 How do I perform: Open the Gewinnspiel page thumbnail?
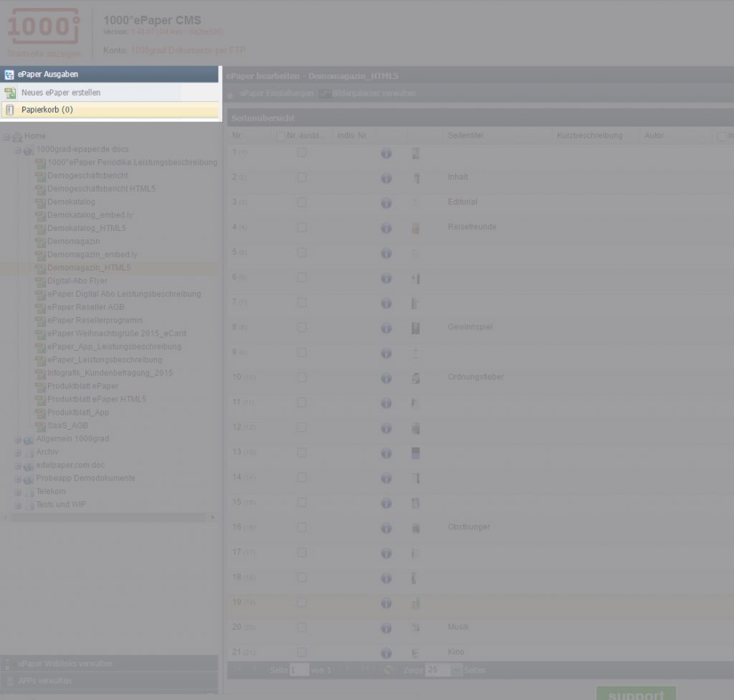tap(415, 328)
